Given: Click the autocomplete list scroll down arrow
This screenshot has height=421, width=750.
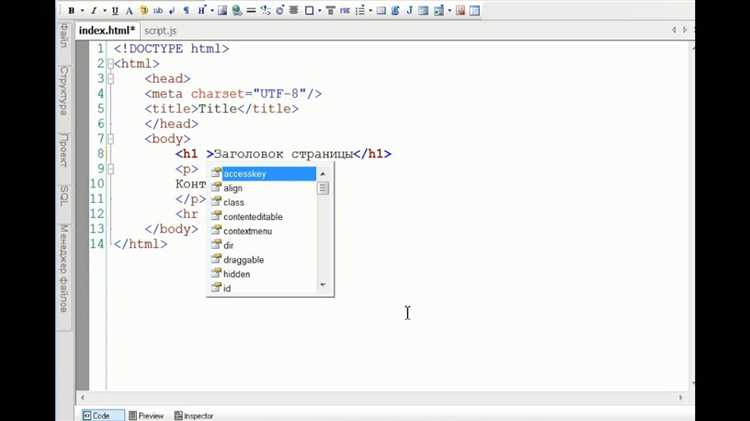Looking at the screenshot, I should [x=323, y=286].
